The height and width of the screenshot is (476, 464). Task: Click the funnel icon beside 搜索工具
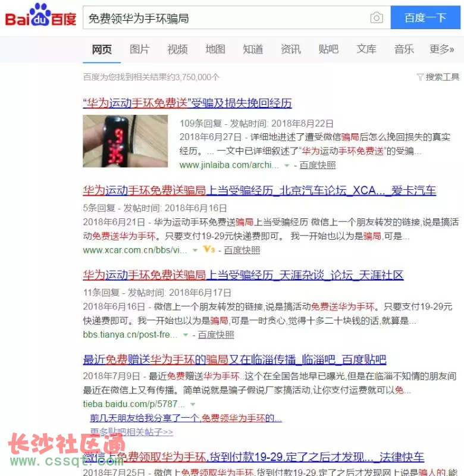coord(420,77)
